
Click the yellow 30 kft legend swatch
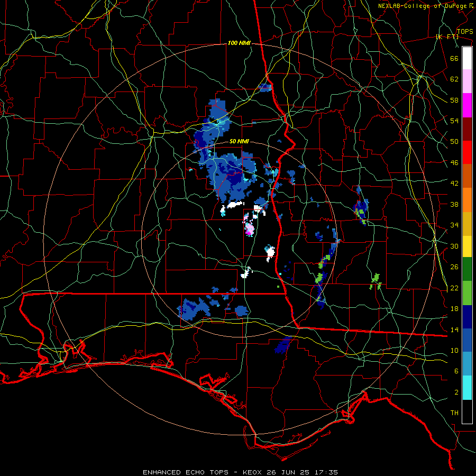[467, 246]
